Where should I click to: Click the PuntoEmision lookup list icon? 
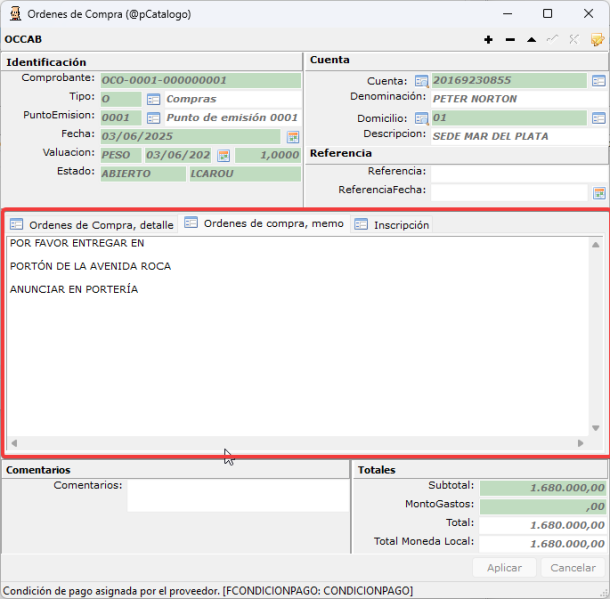pos(153,118)
